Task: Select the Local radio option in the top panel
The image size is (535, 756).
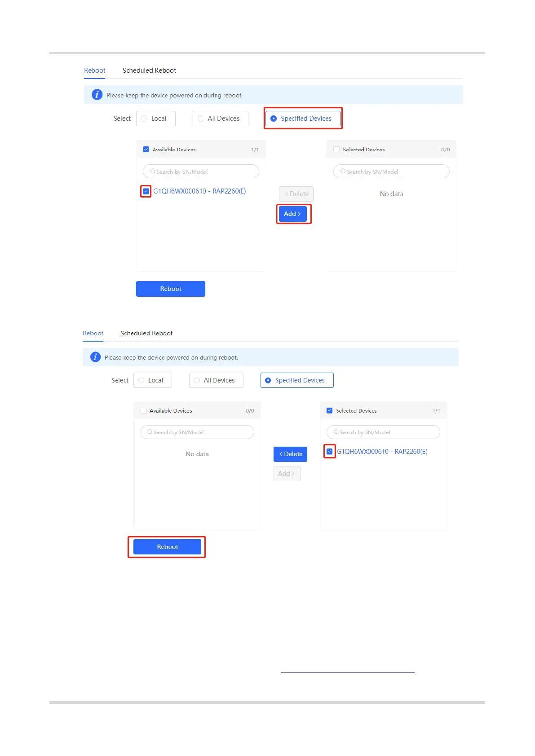Action: coord(144,119)
